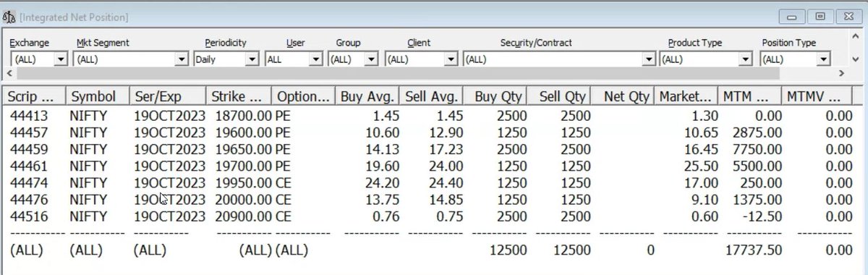Image resolution: width=868 pixels, height=275 pixels.
Task: Sort by the Net Qty column header
Action: 623,96
